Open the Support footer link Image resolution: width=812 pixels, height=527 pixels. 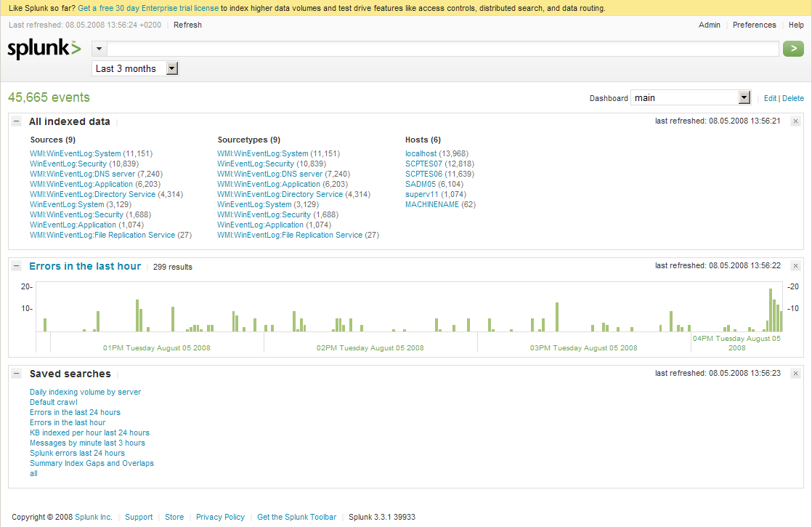click(x=139, y=517)
